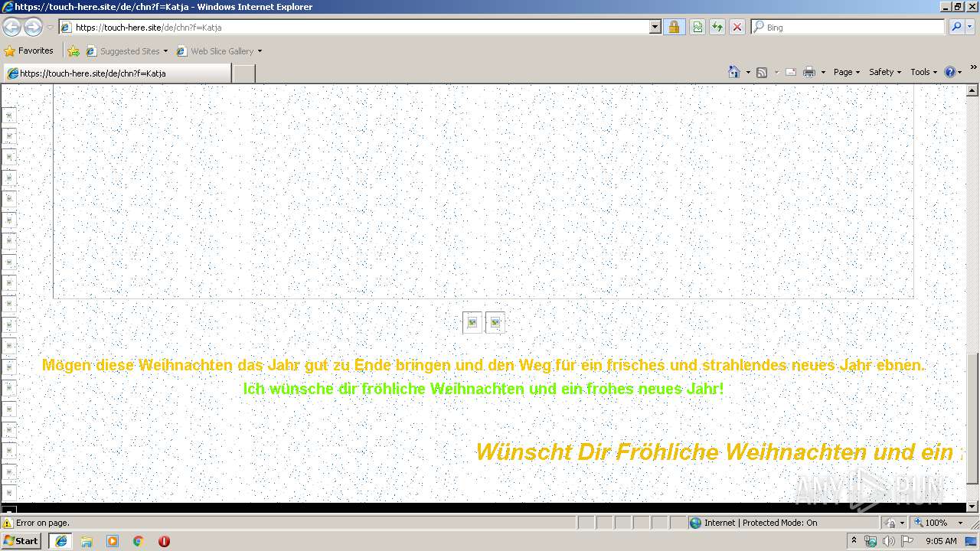Add to Favorites bar star icon
The image size is (980, 551).
73,51
